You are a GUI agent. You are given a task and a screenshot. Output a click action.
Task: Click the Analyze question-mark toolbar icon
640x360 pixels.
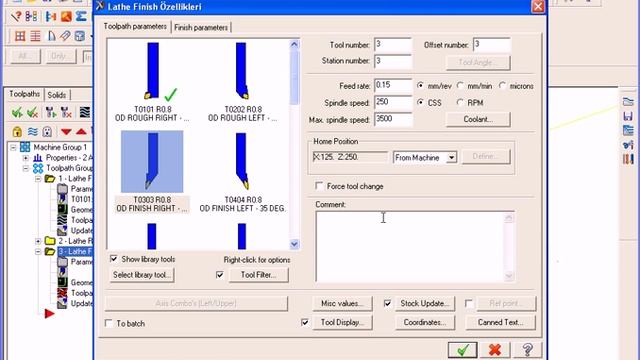[16, 16]
